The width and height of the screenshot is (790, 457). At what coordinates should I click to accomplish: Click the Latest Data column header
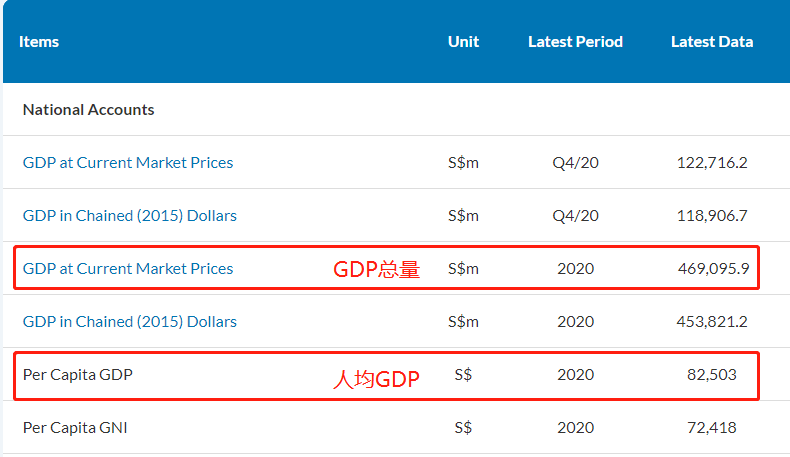712,41
